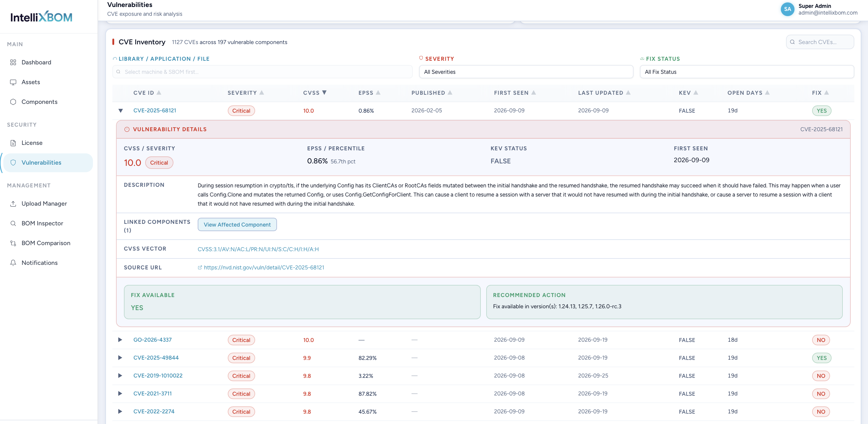
Task: Sort by Severity column arrow
Action: (262, 92)
